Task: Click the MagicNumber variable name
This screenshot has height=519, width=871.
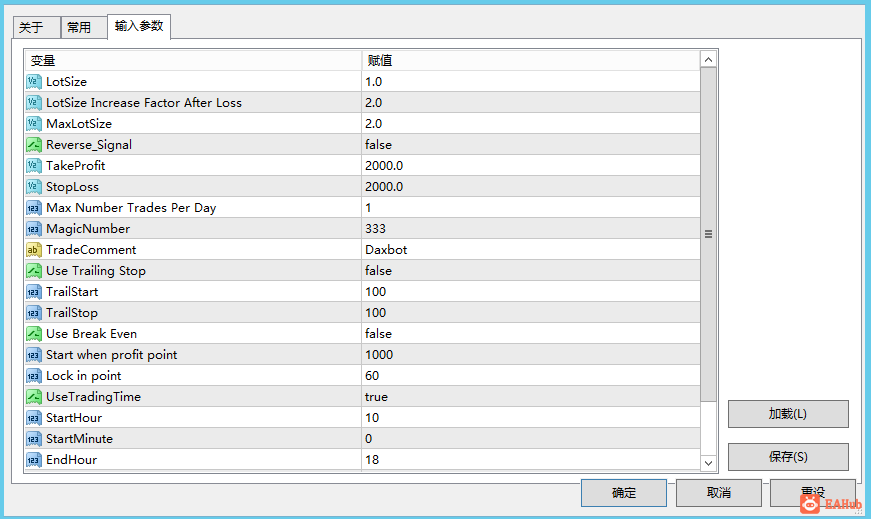Action: (x=88, y=229)
